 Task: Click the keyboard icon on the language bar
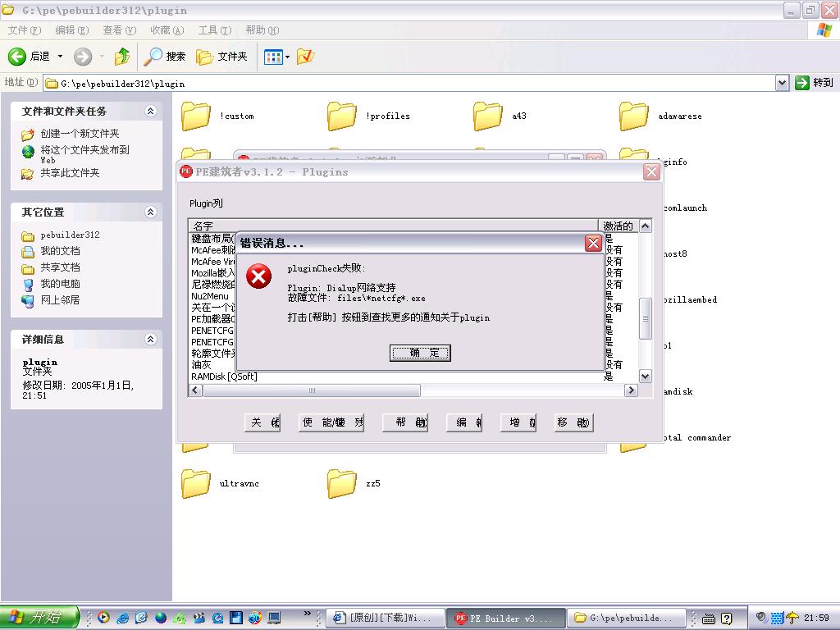click(x=708, y=619)
